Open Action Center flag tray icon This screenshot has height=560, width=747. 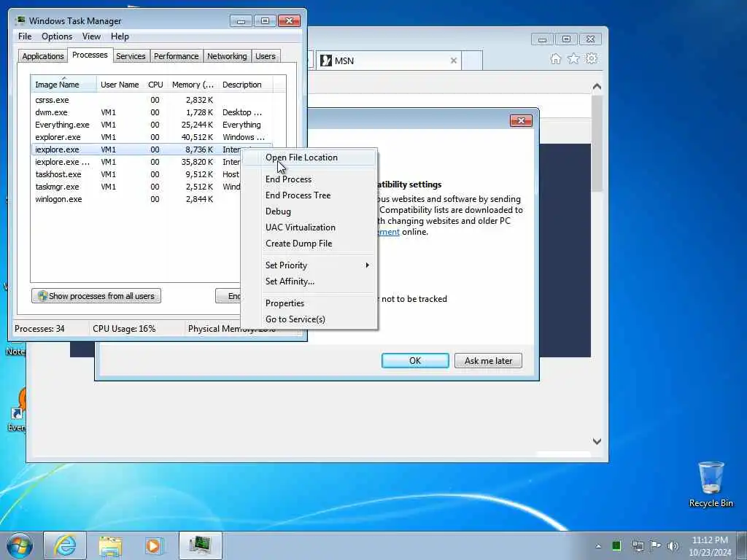pos(656,545)
